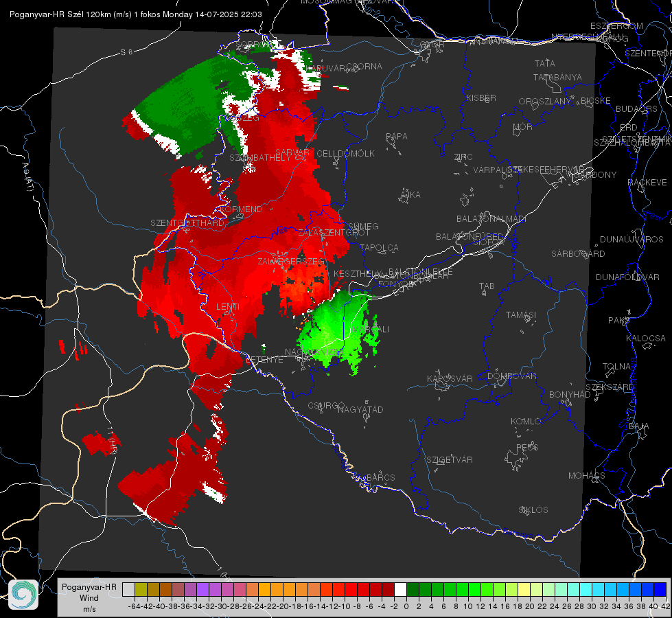Viewport: 672px width, 618px height.
Task: Click the MOR town label
Action: click(x=523, y=126)
